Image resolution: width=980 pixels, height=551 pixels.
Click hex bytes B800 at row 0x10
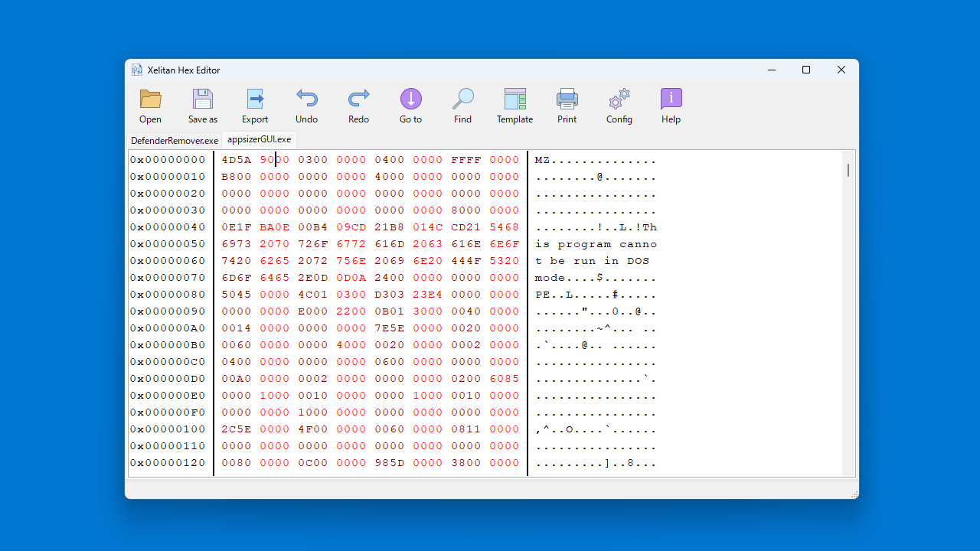pos(237,177)
